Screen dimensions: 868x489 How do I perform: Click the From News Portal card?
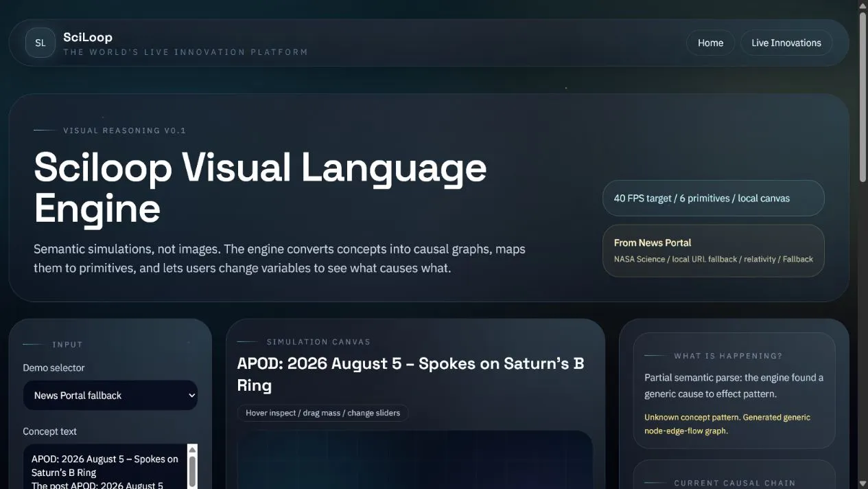714,251
